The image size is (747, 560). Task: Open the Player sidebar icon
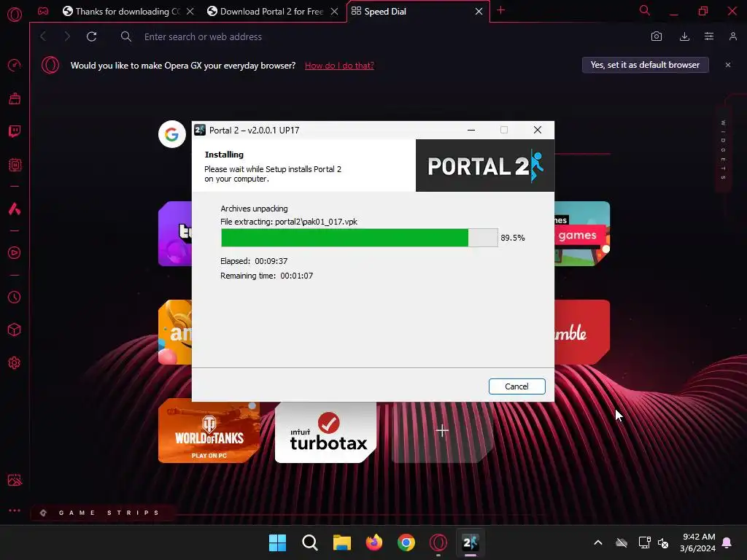(x=15, y=253)
